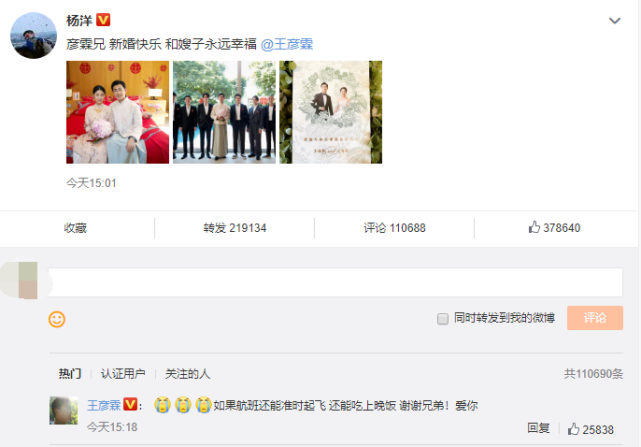Switch to 认证用户 comments tab

point(123,374)
